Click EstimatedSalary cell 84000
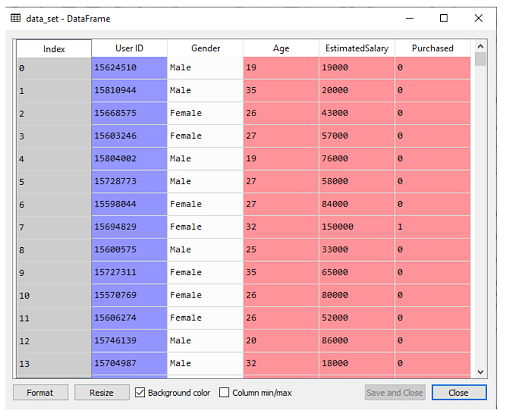This screenshot has width=512, height=410. point(357,204)
